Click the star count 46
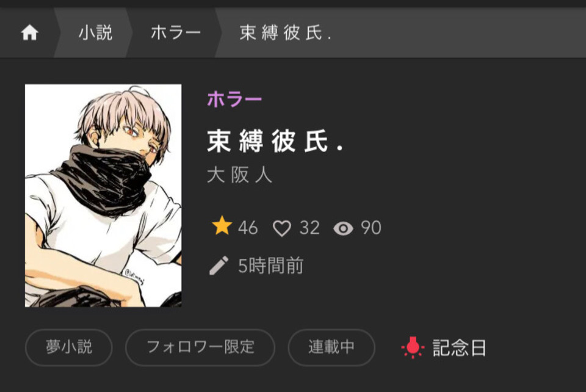Viewport: 586px width, 392px height. 248,228
